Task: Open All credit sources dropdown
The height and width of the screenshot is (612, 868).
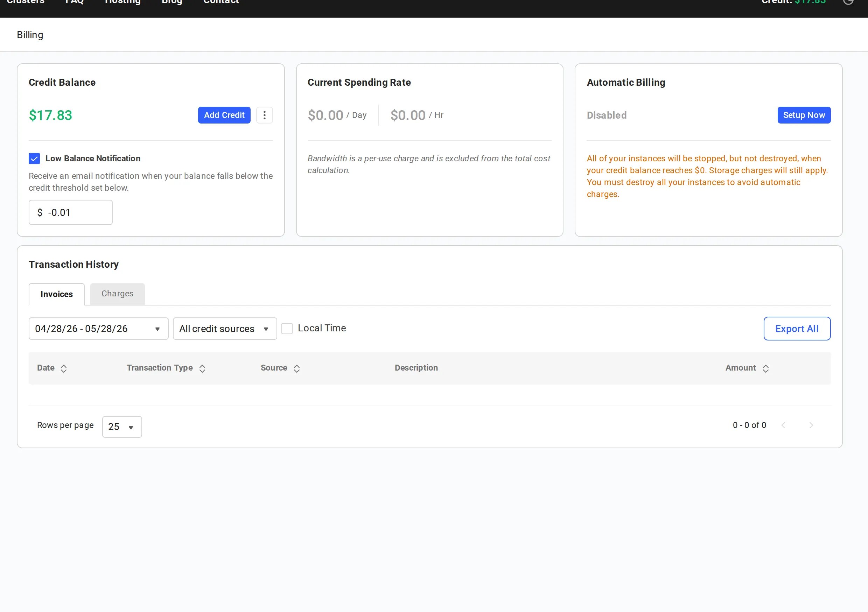Action: click(x=225, y=329)
